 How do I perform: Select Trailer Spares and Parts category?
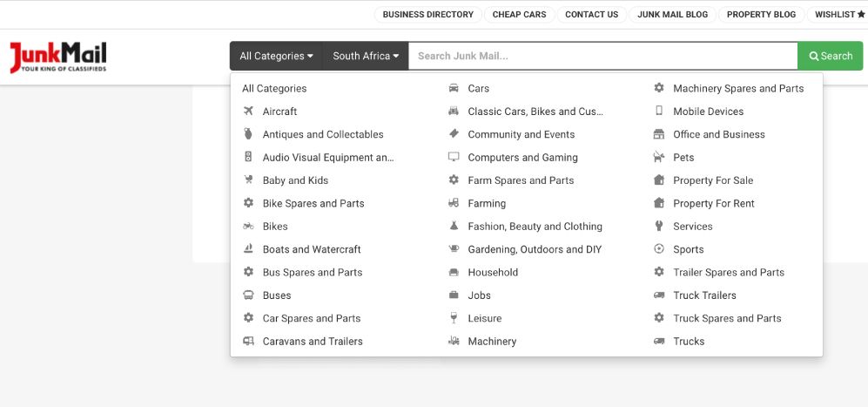pyautogui.click(x=729, y=272)
